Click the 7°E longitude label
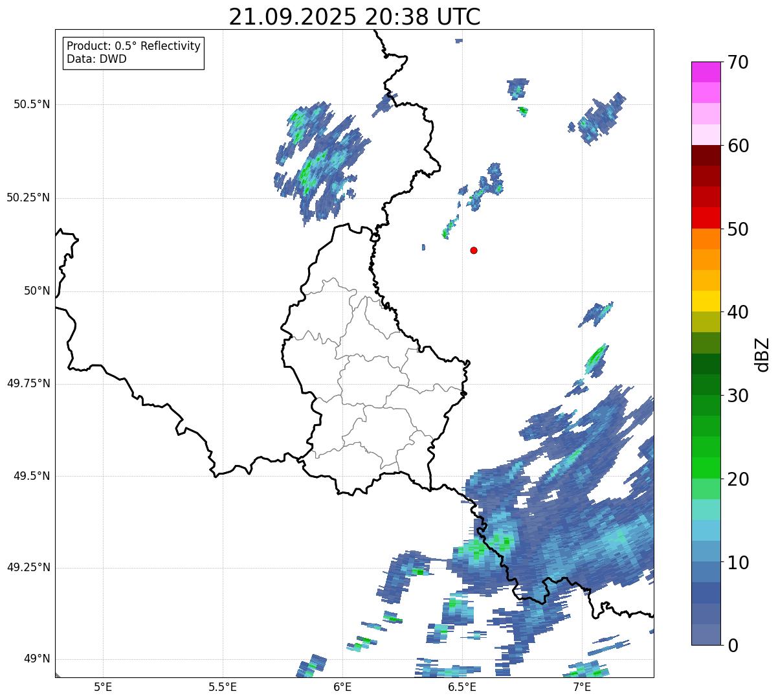Image resolution: width=778 pixels, height=700 pixels. tap(582, 686)
